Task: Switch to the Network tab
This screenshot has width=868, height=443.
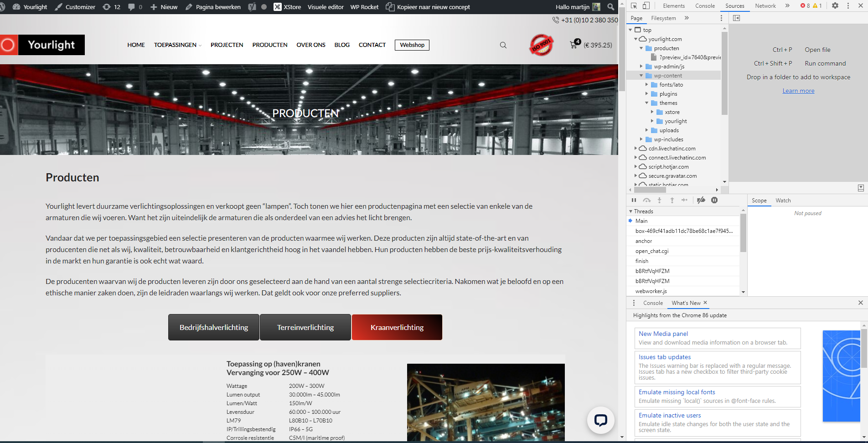Action: click(765, 6)
